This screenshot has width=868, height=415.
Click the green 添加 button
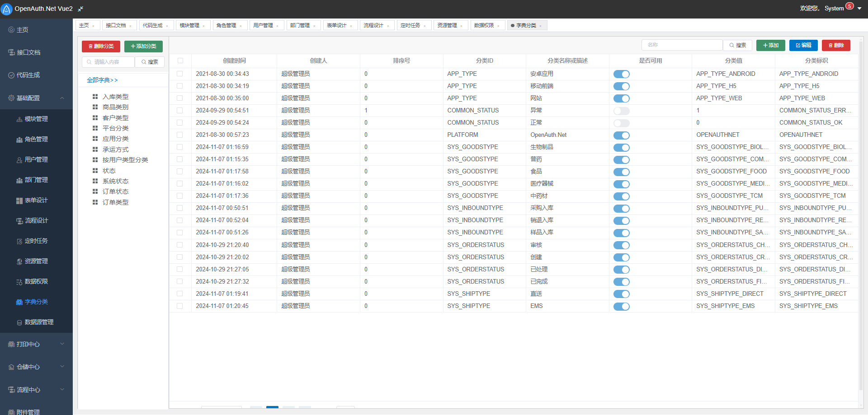[x=770, y=45]
